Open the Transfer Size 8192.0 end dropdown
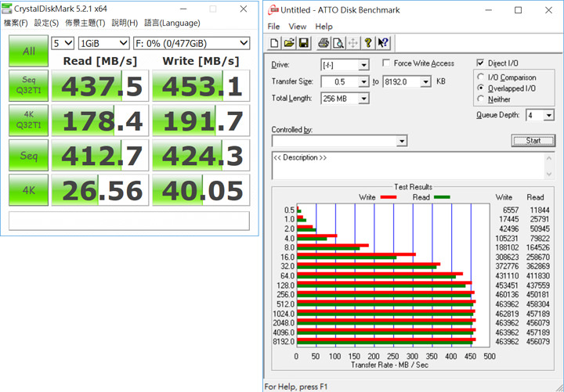The height and width of the screenshot is (392, 564). [x=425, y=82]
